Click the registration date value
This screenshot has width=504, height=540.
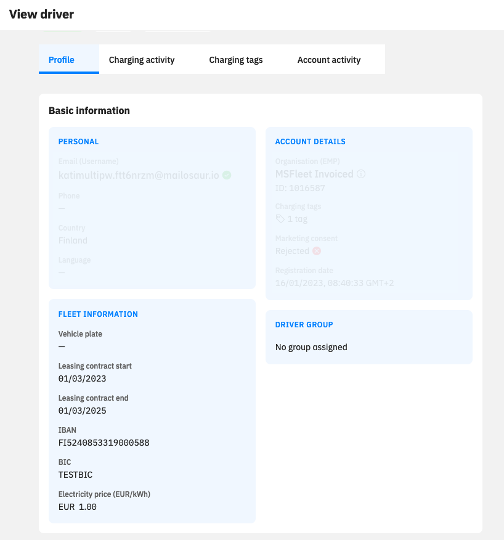click(x=335, y=283)
